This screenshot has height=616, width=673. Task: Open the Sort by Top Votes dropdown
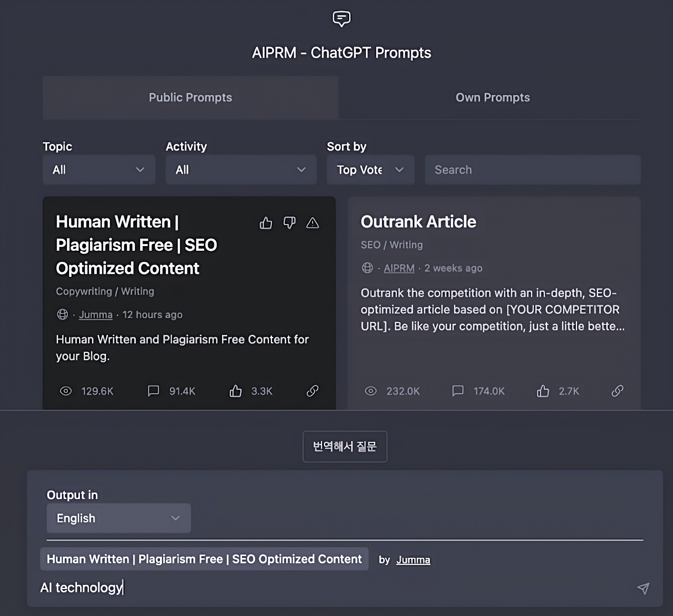point(371,170)
